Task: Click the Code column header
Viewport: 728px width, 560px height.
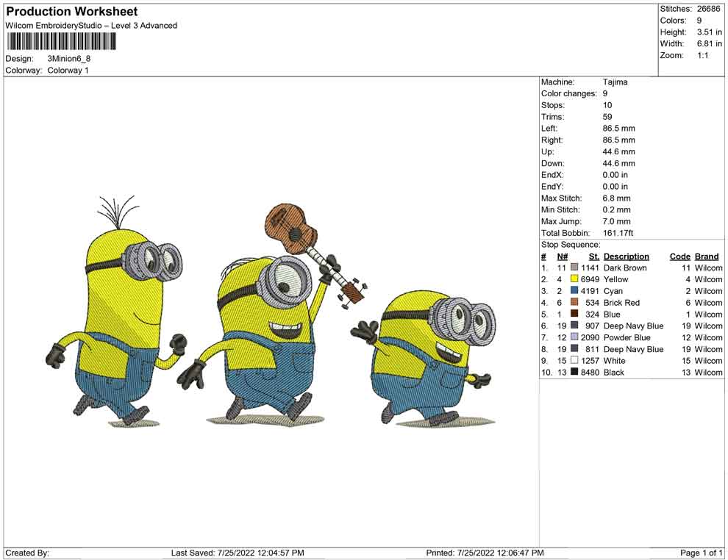Action: (x=679, y=256)
